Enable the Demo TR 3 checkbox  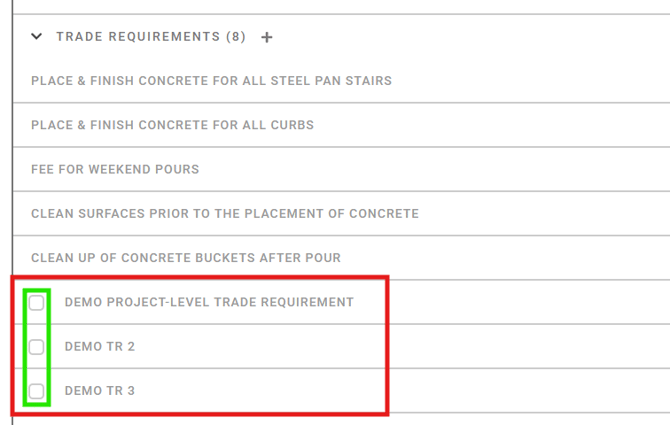[x=37, y=391]
